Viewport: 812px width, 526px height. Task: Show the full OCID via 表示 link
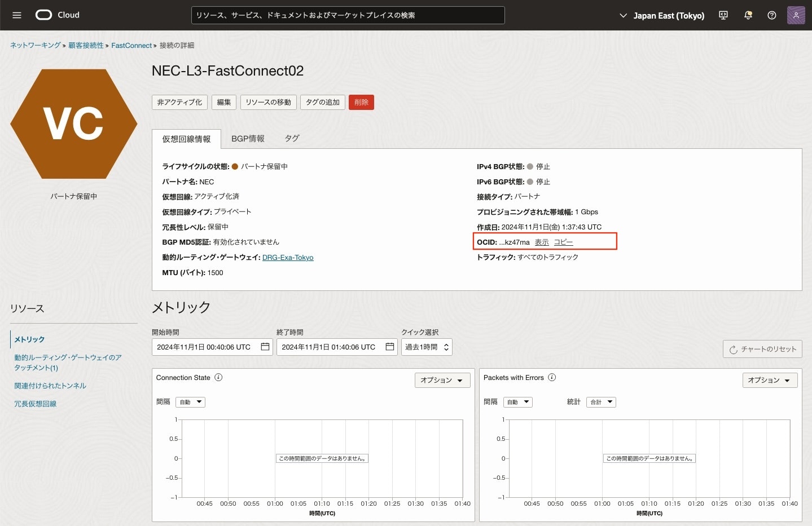coord(542,242)
